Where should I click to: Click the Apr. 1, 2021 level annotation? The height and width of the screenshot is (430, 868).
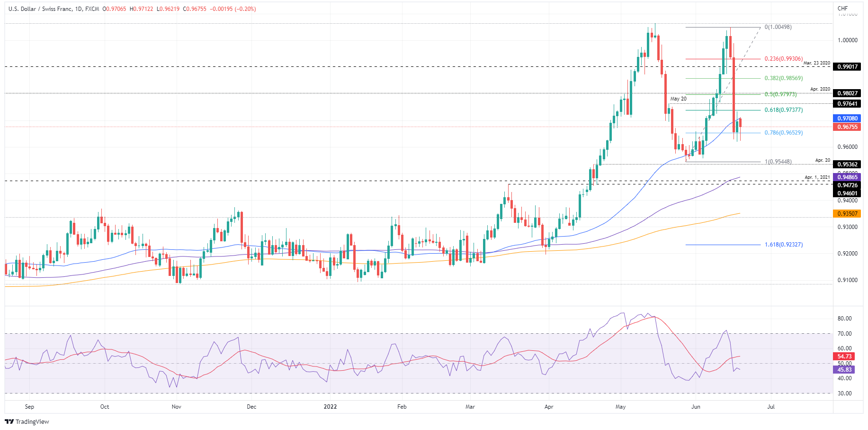(817, 177)
